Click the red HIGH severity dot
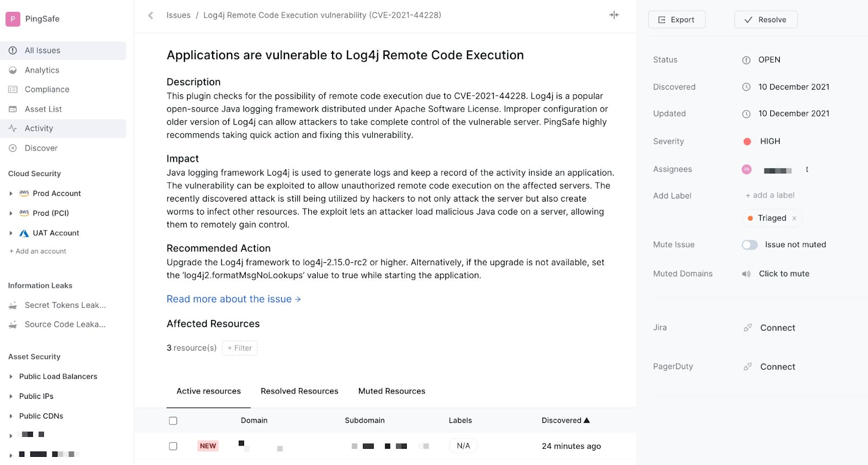This screenshot has height=465, width=868. 747,141
